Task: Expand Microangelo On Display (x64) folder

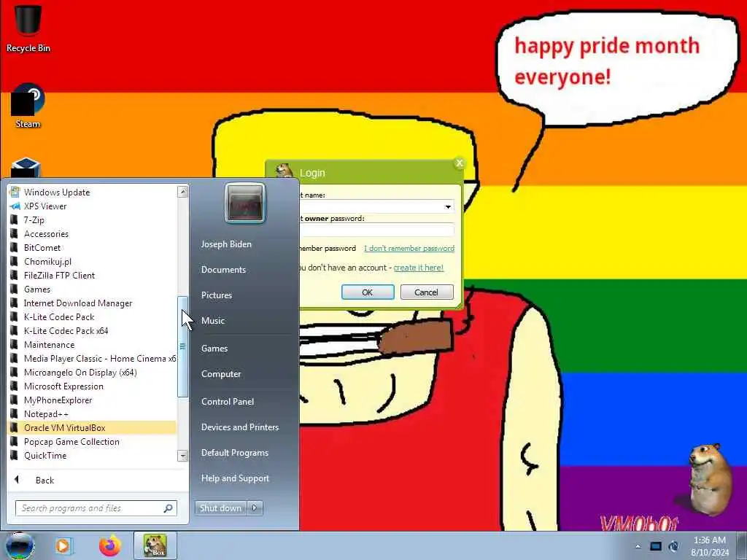Action: coord(93,372)
